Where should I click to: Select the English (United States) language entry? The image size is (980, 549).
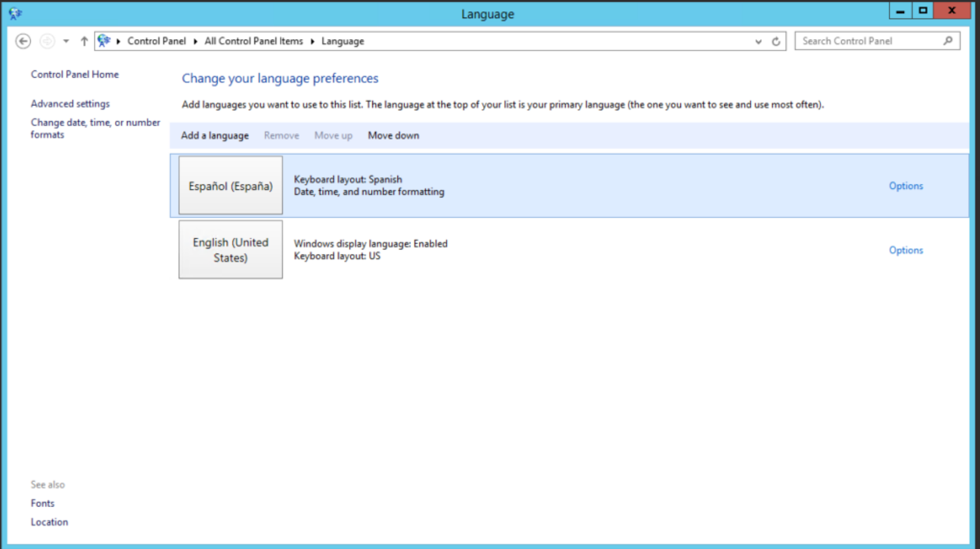click(x=230, y=250)
